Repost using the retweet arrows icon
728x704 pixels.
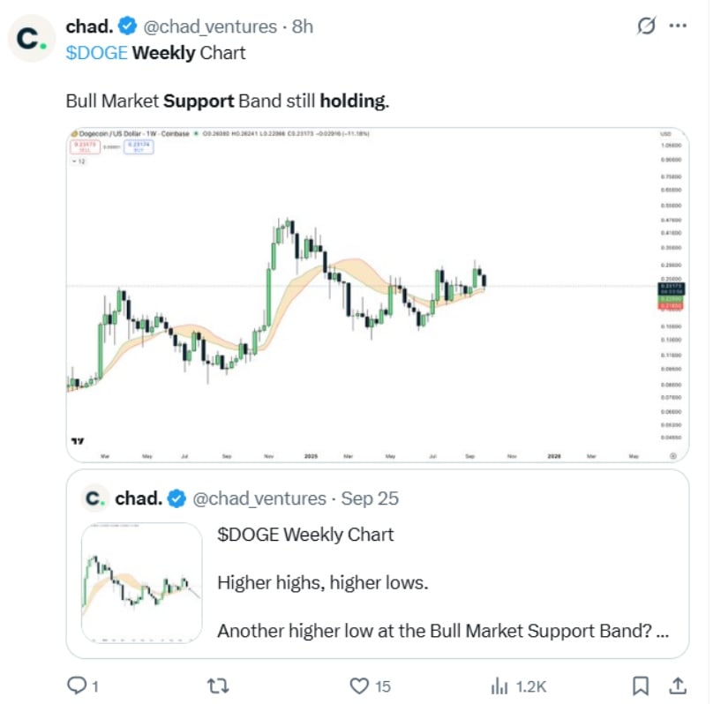[218, 685]
